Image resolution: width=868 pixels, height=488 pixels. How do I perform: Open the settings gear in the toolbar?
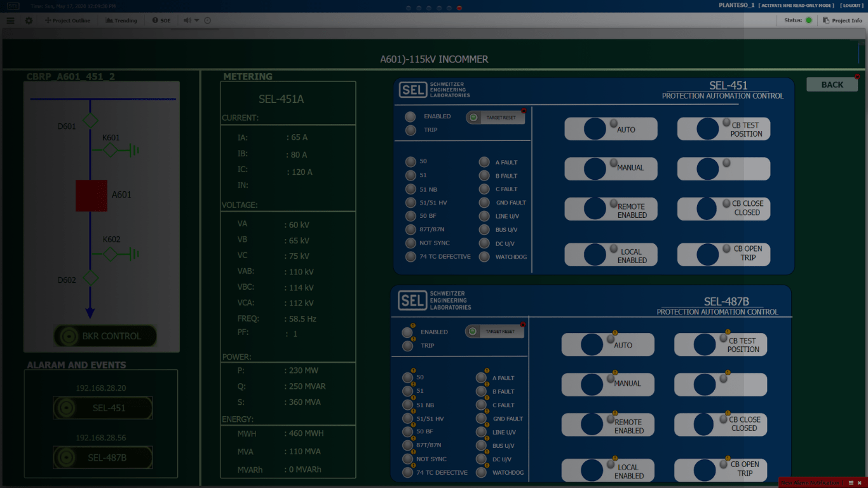tap(29, 20)
